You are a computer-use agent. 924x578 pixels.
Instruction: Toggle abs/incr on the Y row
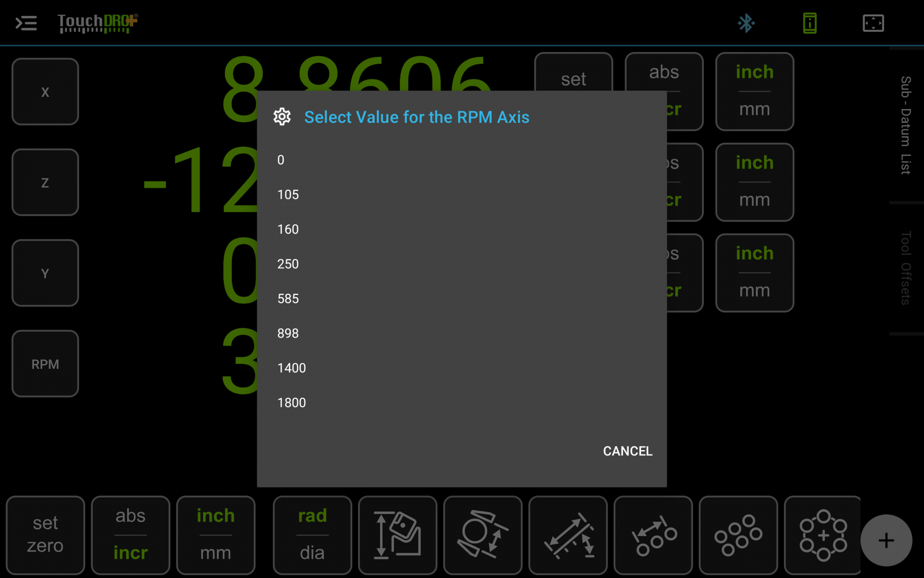[x=685, y=273]
